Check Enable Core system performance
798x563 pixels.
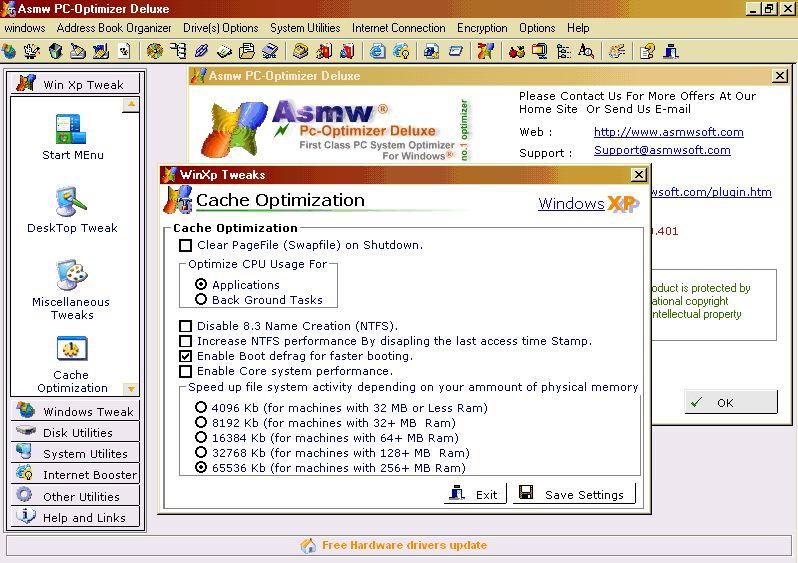186,371
